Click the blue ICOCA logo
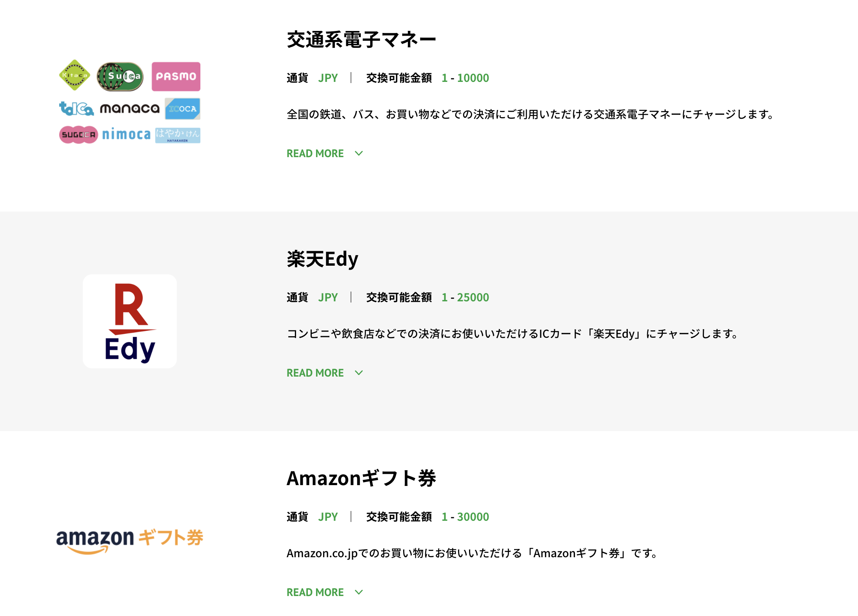The width and height of the screenshot is (858, 616). tap(183, 109)
